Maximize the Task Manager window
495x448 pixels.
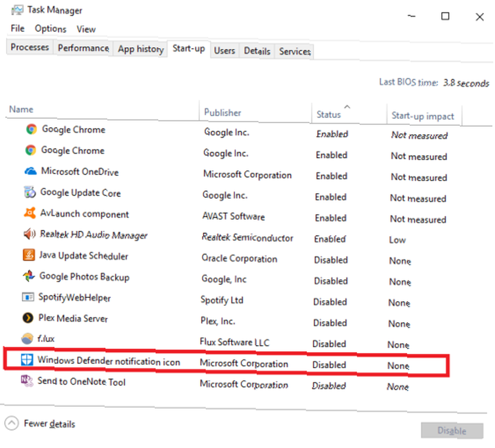point(445,16)
